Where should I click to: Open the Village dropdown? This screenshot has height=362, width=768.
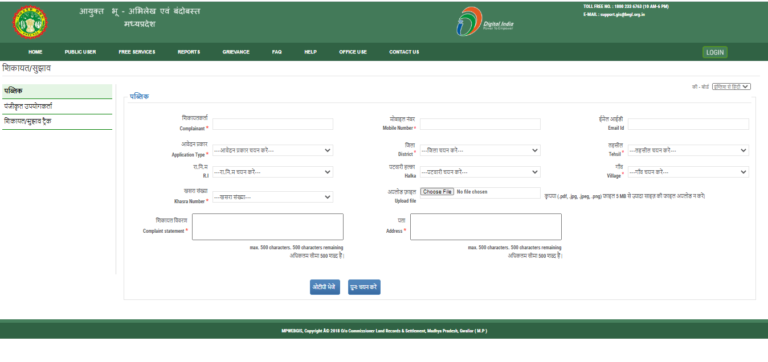pyautogui.click(x=688, y=172)
